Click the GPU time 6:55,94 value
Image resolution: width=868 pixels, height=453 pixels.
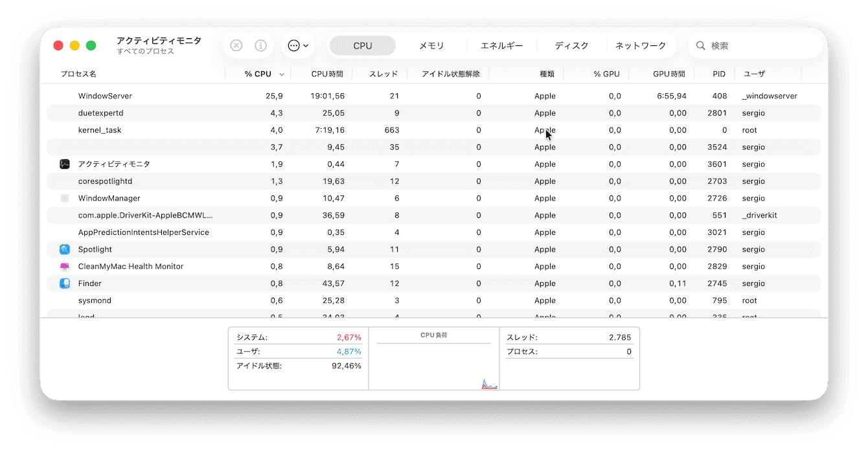click(x=672, y=96)
